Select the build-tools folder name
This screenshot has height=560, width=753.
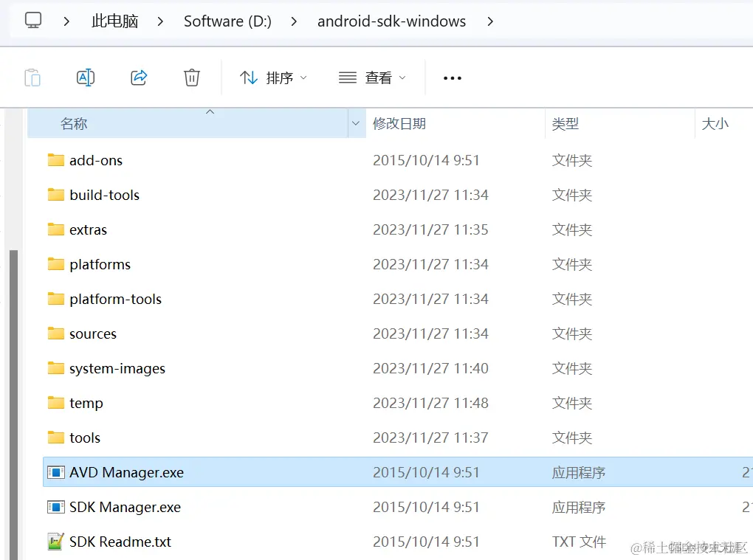point(104,195)
